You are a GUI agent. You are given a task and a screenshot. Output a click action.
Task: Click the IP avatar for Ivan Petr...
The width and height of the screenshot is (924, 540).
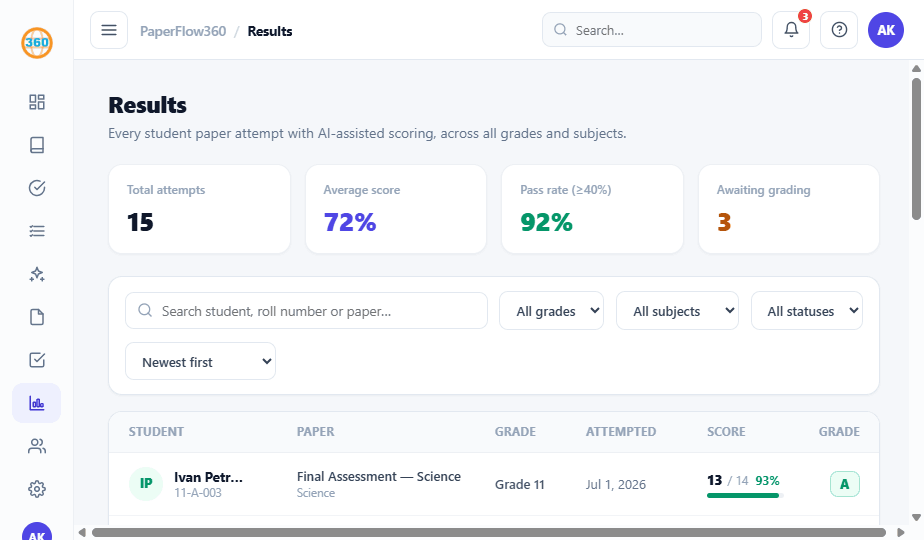[146, 484]
